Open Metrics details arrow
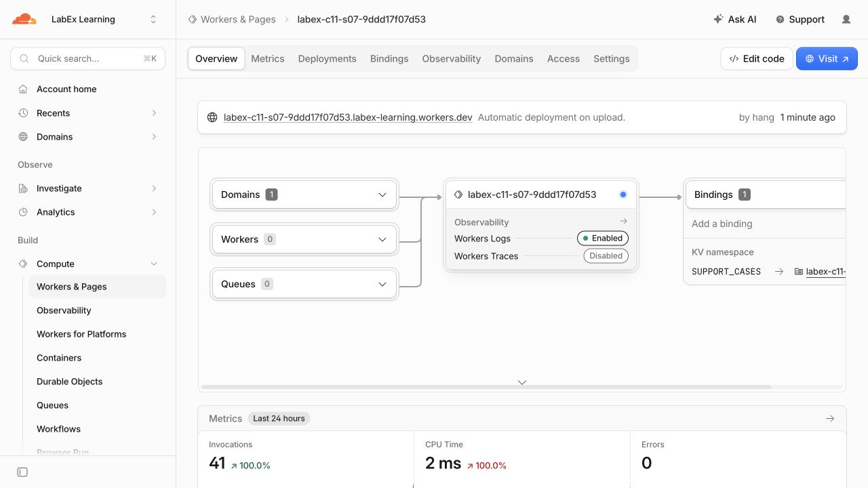Screen dimensions: 868x488 click(x=830, y=419)
